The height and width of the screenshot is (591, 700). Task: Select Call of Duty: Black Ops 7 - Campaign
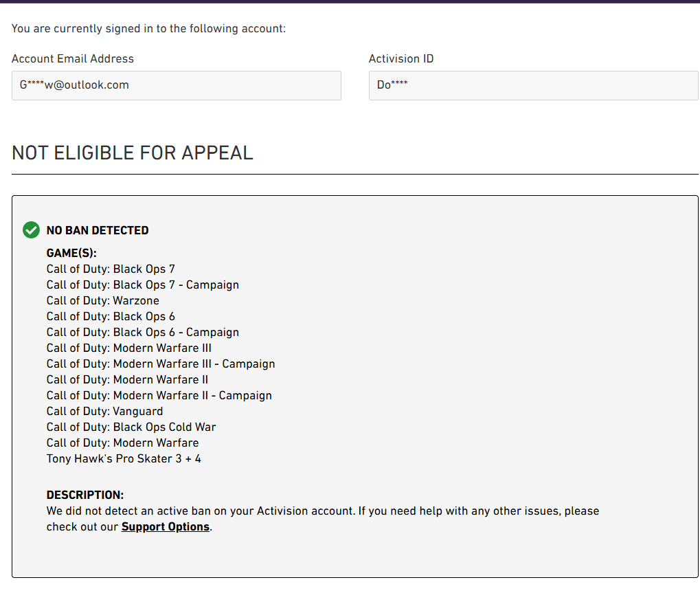pyautogui.click(x=143, y=285)
